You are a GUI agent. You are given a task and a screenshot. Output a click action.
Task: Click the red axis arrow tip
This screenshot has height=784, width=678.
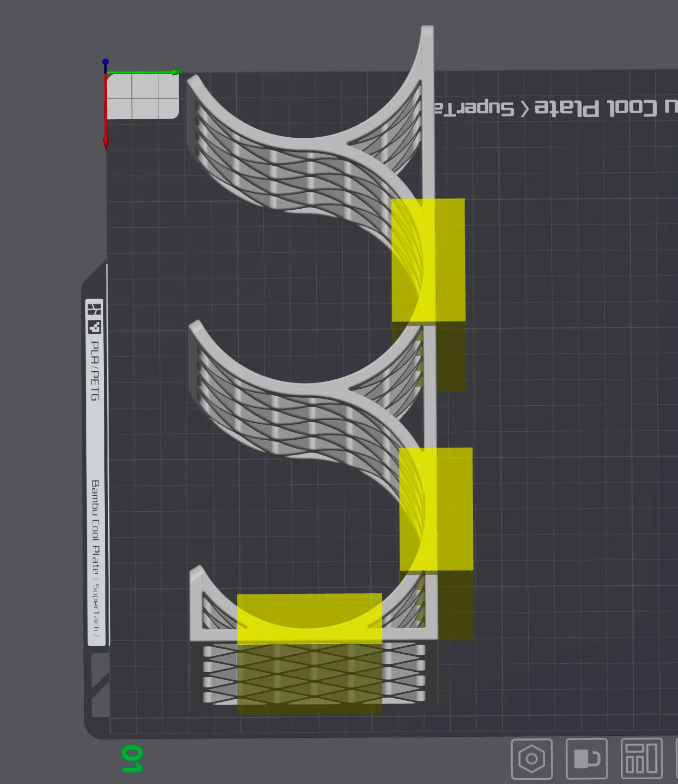click(x=106, y=144)
